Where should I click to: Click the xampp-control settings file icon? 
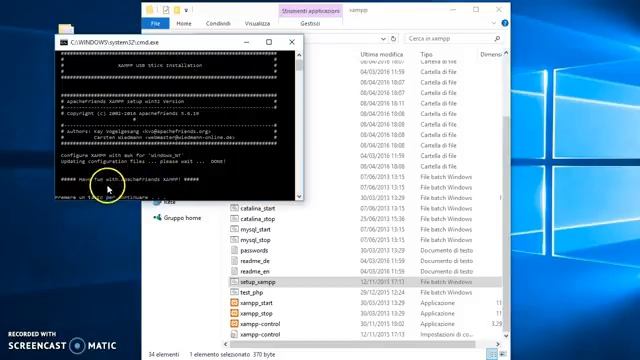pyautogui.click(x=234, y=334)
